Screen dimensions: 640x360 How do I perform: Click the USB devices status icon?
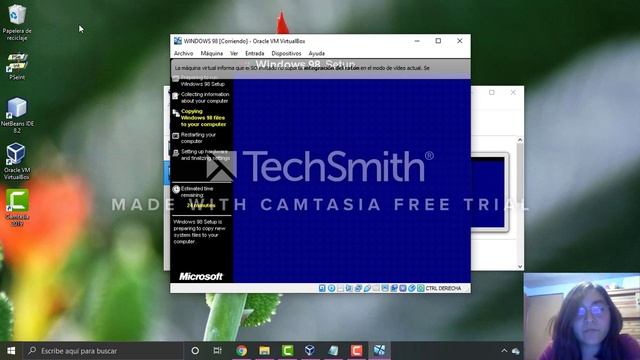(x=367, y=288)
